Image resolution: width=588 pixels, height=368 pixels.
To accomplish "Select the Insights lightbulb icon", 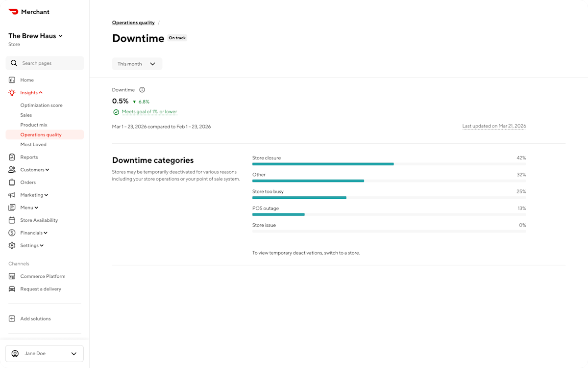I will pyautogui.click(x=11, y=92).
